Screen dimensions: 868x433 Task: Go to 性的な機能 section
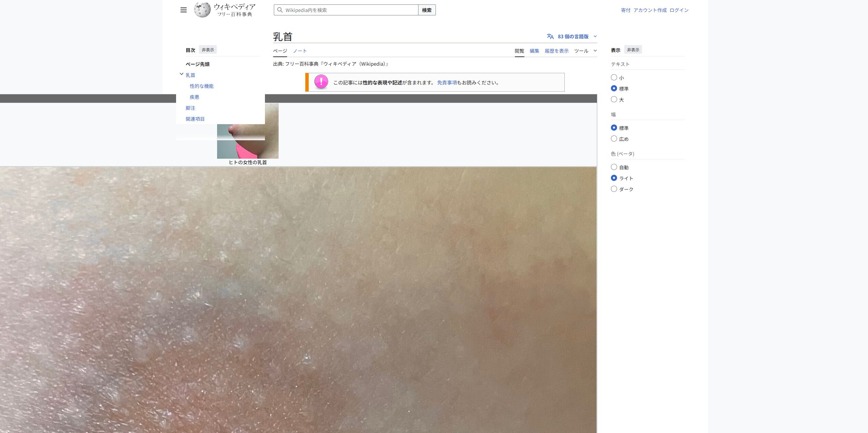[202, 86]
